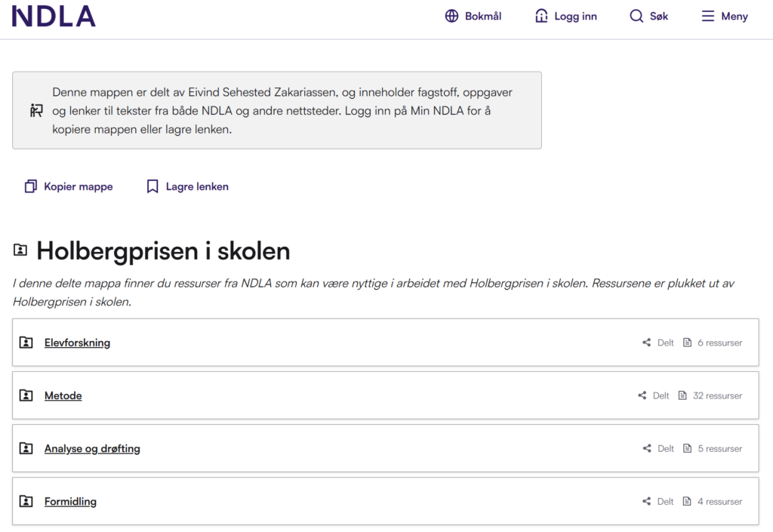773x532 pixels.
Task: Click the NDLA logo
Action: [x=53, y=16]
